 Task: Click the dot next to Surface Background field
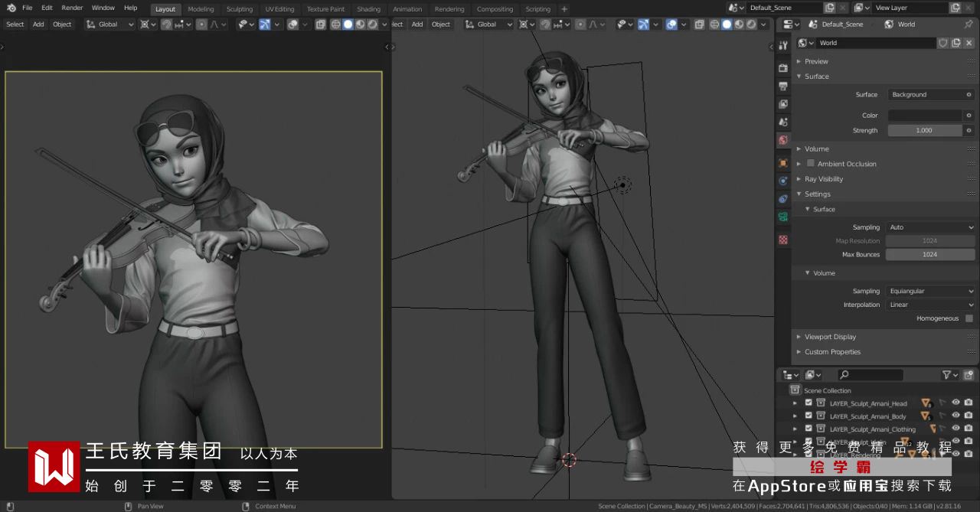click(969, 95)
